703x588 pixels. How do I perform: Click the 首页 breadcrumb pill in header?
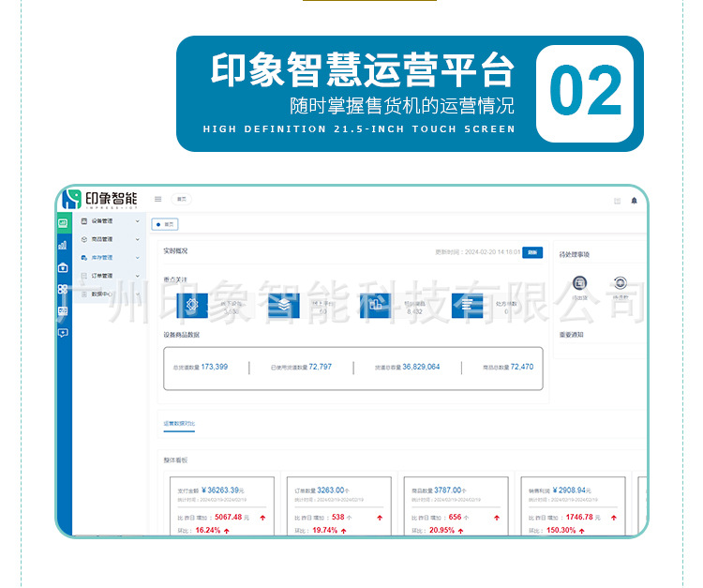[x=181, y=199]
